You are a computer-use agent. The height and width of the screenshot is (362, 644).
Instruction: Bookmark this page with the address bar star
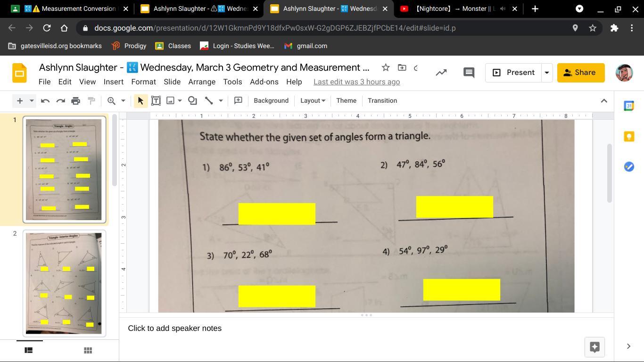[x=593, y=28]
